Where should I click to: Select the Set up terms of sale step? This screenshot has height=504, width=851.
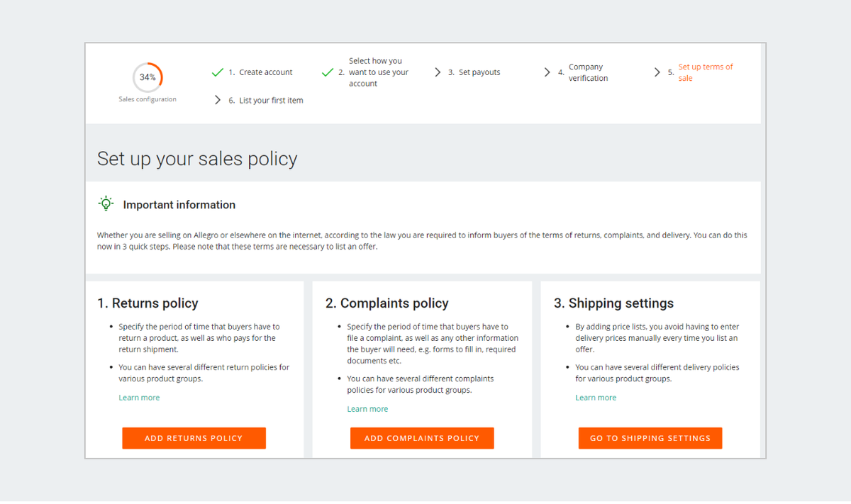[705, 72]
